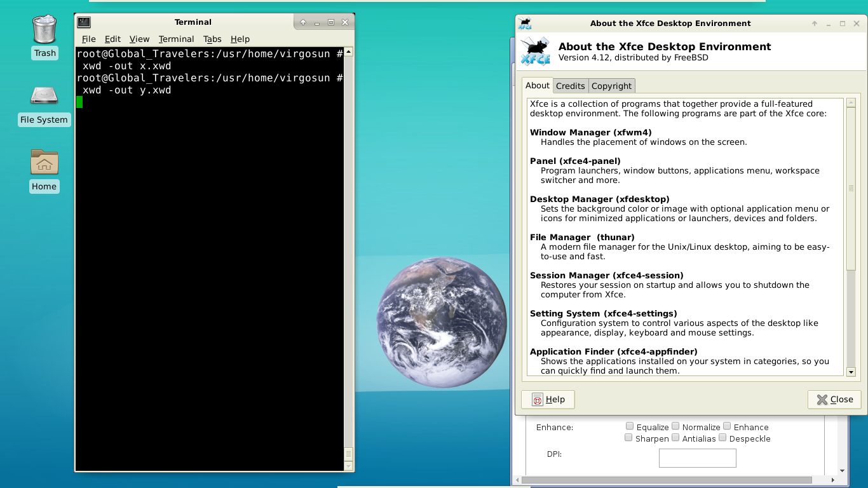This screenshot has width=868, height=488.
Task: Open the Trash desktop icon
Action: [x=44, y=30]
